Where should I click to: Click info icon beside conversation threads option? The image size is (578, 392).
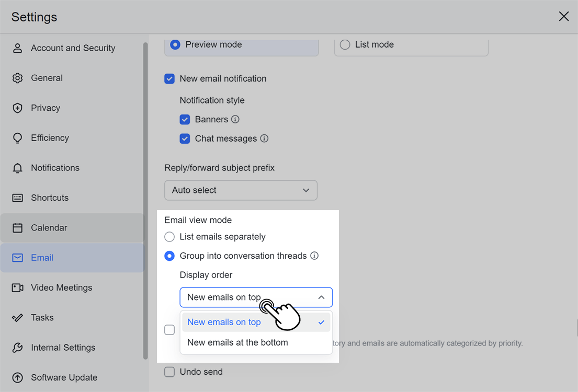coord(314,256)
